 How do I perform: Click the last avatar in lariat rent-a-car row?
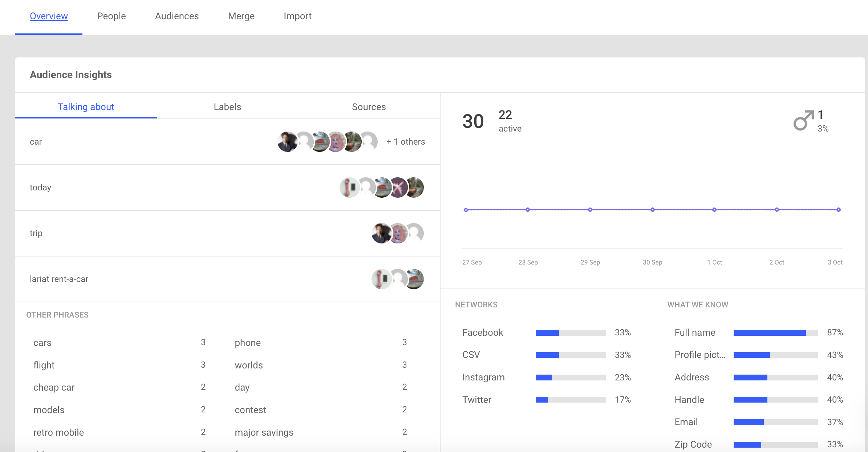point(414,279)
